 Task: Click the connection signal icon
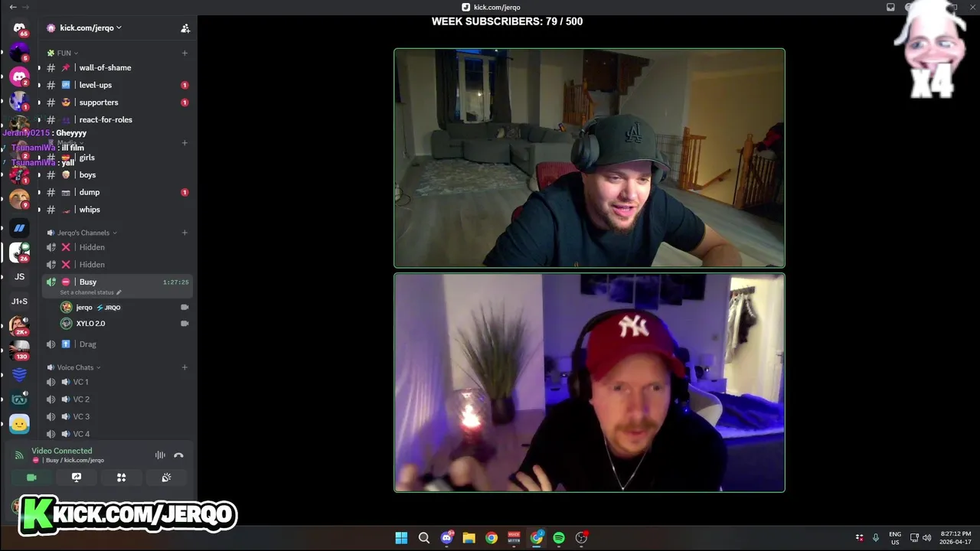[x=19, y=455]
